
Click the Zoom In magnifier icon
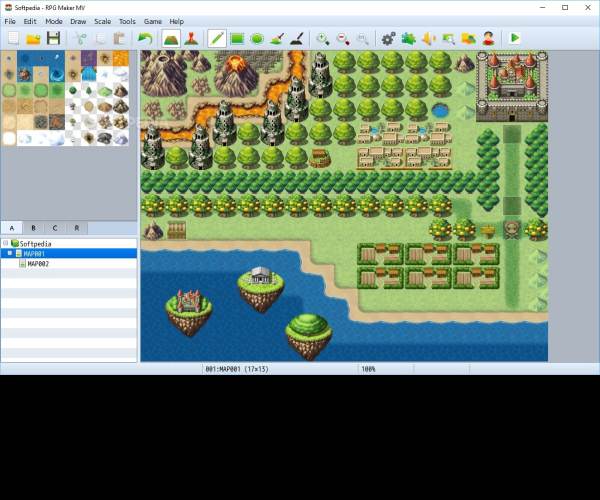click(323, 38)
